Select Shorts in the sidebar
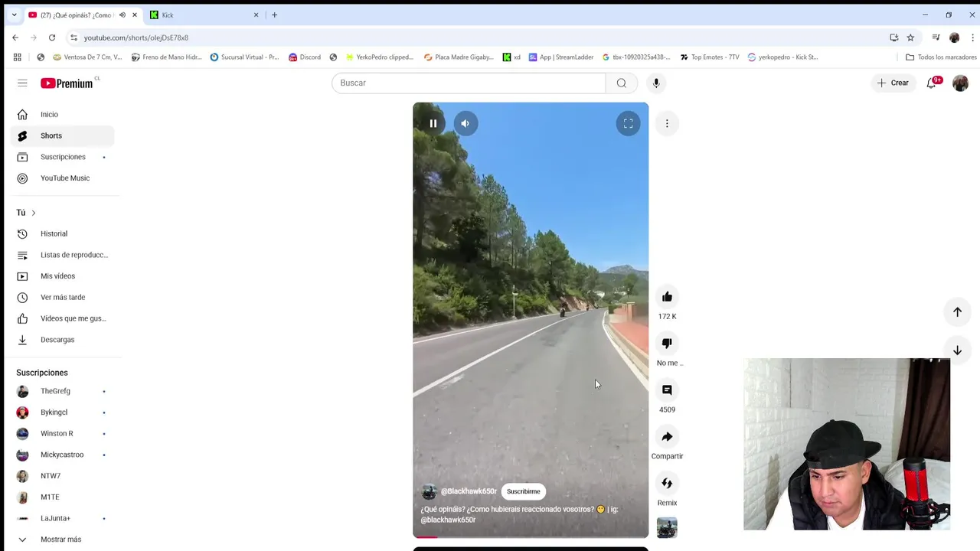Image resolution: width=980 pixels, height=551 pixels. coord(63,135)
